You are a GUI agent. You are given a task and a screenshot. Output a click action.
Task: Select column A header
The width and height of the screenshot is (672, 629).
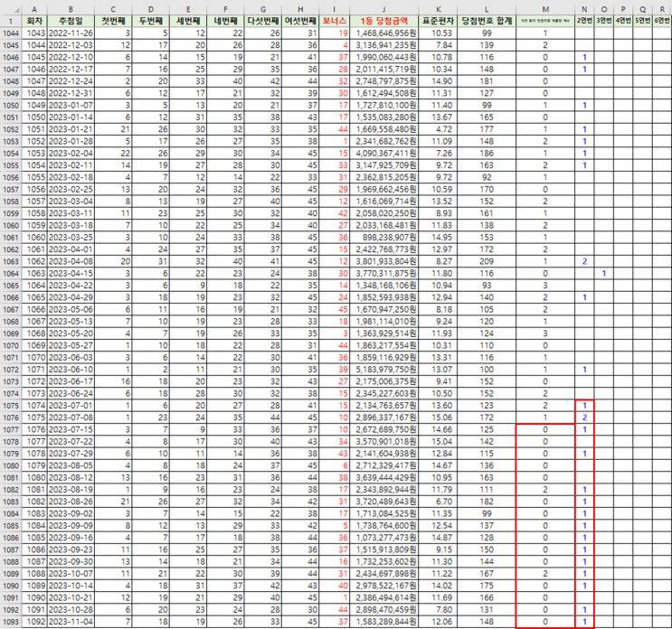click(x=34, y=9)
